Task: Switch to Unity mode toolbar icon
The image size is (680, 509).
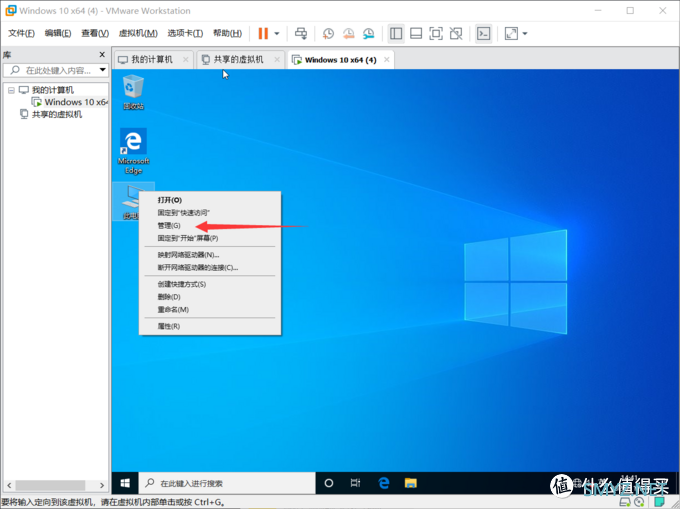Action: 456,33
